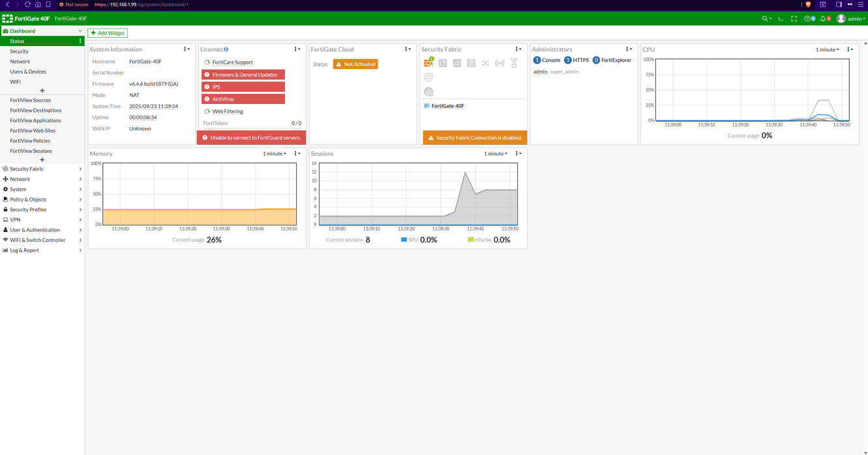868x455 pixels.
Task: Click the plus icon below WiFi item
Action: pyautogui.click(x=42, y=91)
